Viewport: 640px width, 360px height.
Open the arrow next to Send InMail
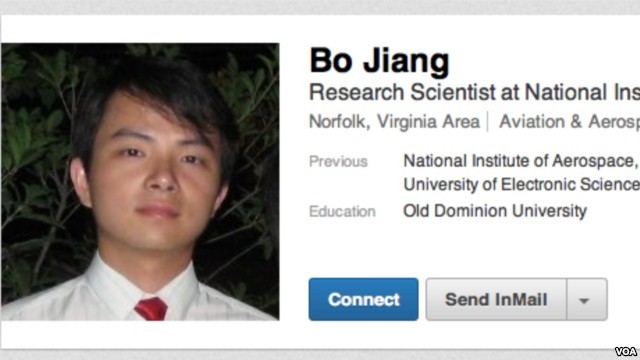pyautogui.click(x=587, y=300)
